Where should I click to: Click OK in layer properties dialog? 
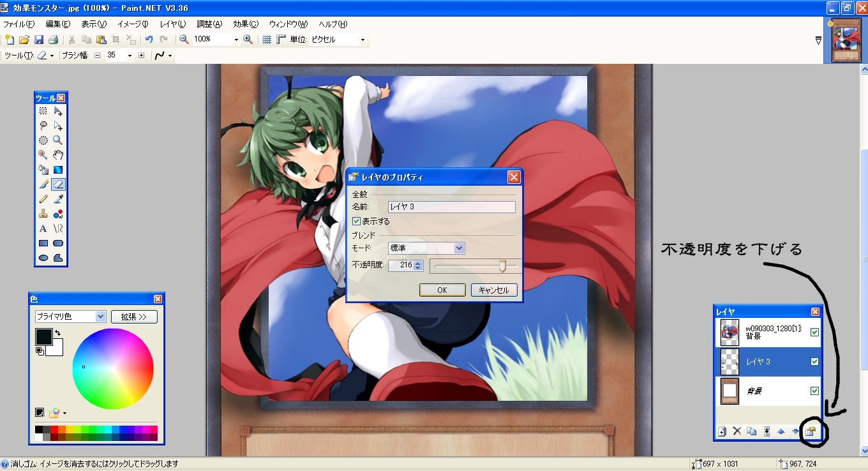[x=442, y=290]
